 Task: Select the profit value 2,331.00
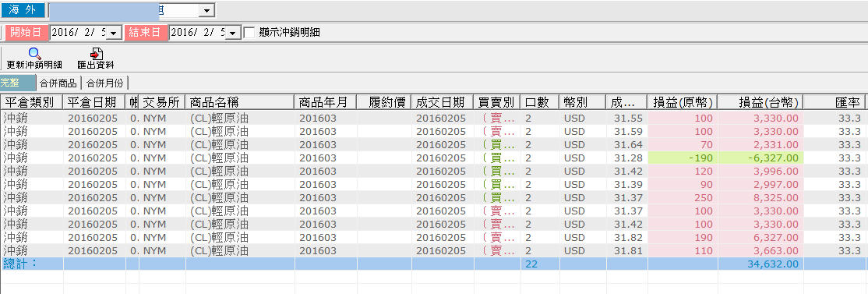[x=761, y=144]
